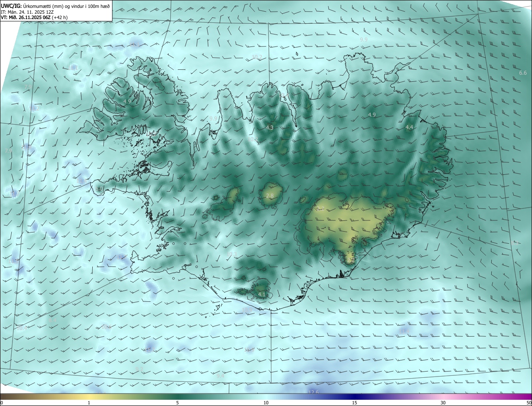Click the '10.3' value on the map
The image size is (532, 406).
[232, 254]
